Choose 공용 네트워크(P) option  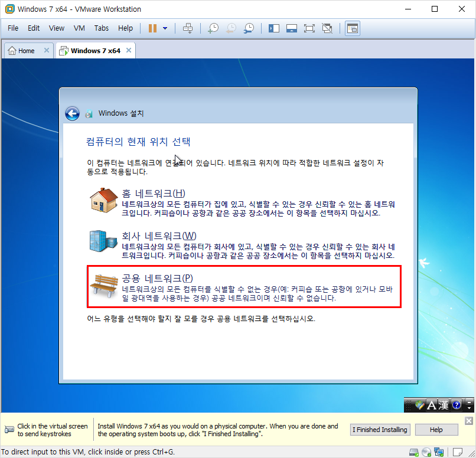coord(244,287)
